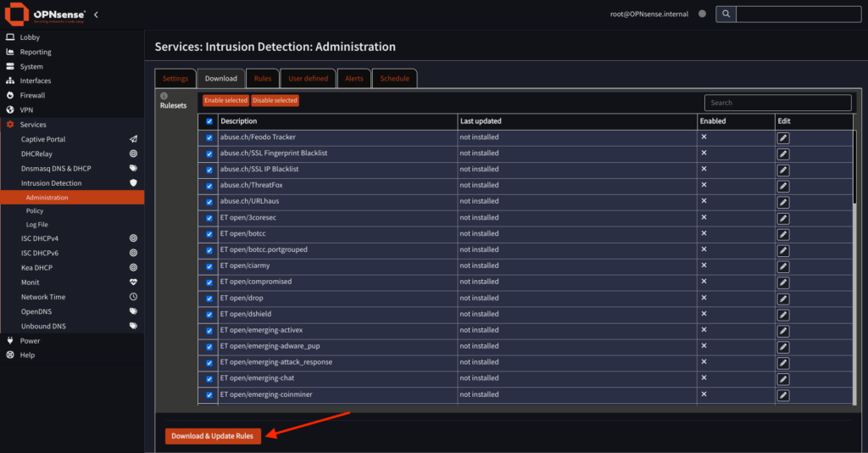Edit ET open/3coresec with pencil icon
Image resolution: width=868 pixels, height=453 pixels.
pos(782,218)
